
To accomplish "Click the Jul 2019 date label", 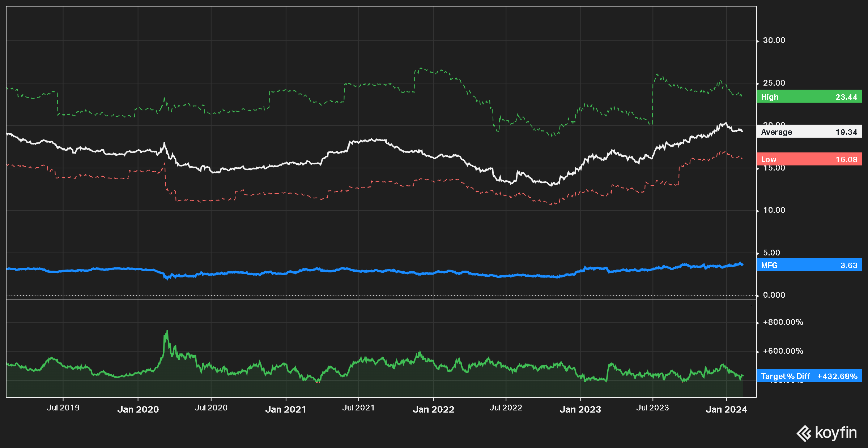I will point(63,408).
